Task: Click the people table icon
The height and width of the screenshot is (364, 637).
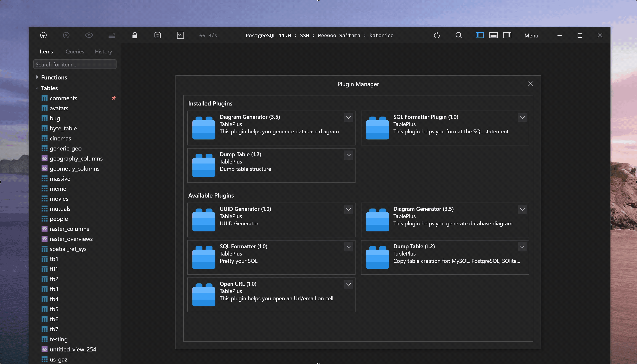Action: [x=44, y=219]
